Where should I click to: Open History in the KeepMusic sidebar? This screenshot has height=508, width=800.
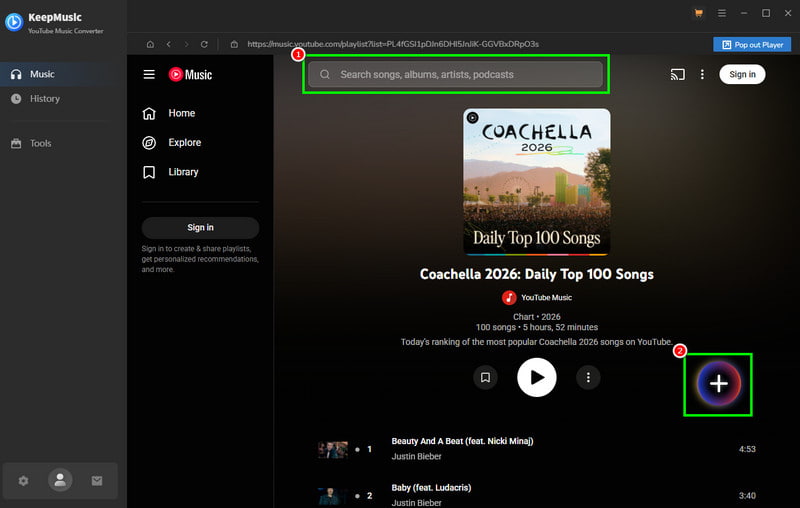44,99
